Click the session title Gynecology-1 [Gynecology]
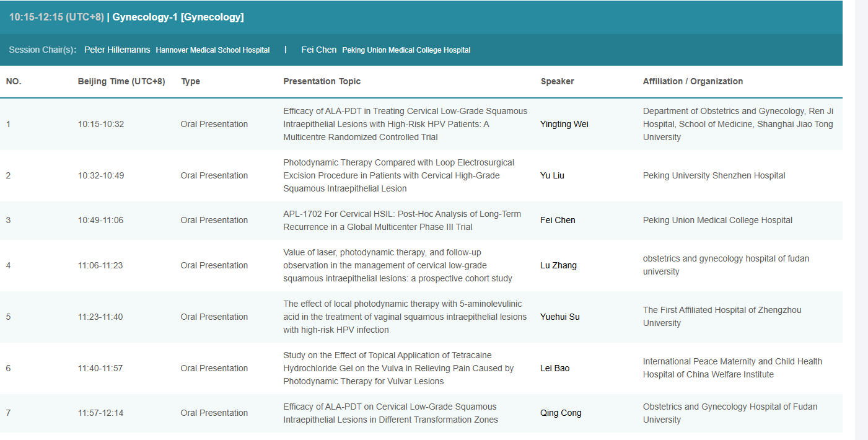Image resolution: width=868 pixels, height=440 pixels. point(178,17)
